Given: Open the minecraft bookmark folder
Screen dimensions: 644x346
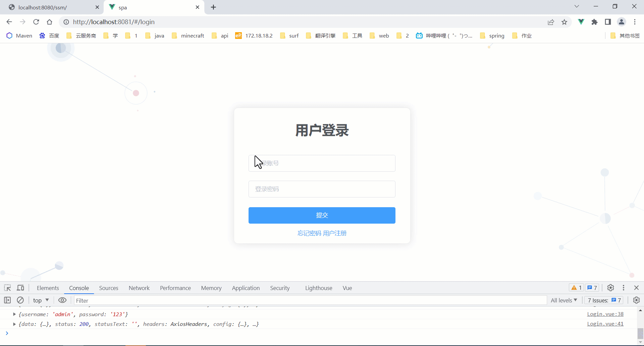Looking at the screenshot, I should [x=188, y=36].
